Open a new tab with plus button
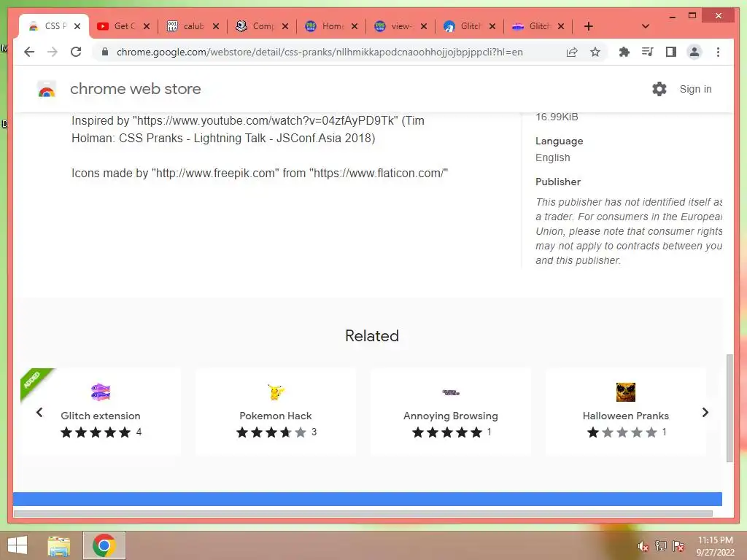This screenshot has width=747, height=560. pos(589,26)
